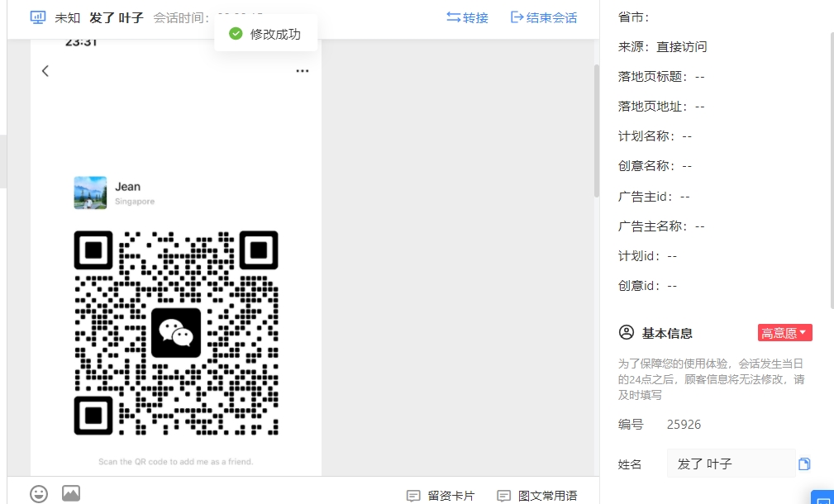Image resolution: width=834 pixels, height=504 pixels.
Task: Click the 广告主名称 row
Action: tap(661, 226)
